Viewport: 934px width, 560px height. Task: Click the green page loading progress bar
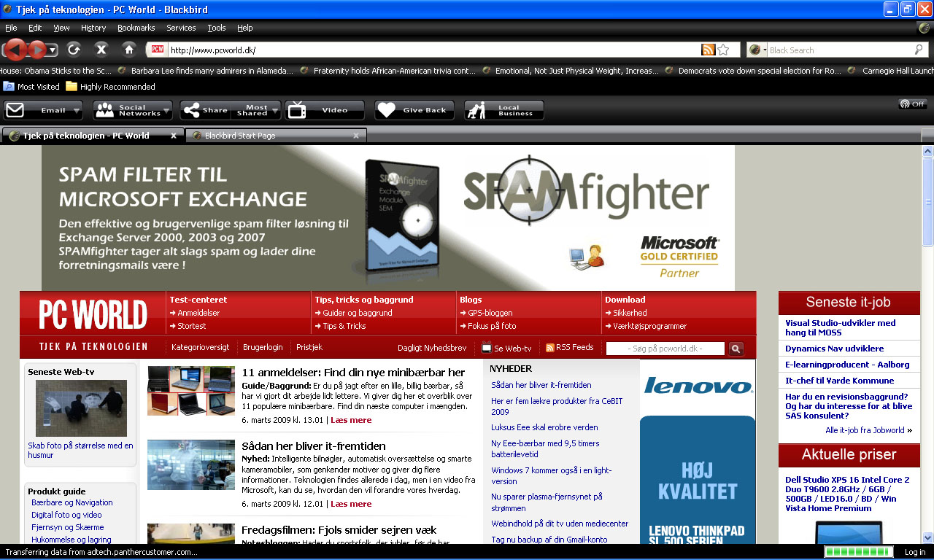[x=858, y=552]
